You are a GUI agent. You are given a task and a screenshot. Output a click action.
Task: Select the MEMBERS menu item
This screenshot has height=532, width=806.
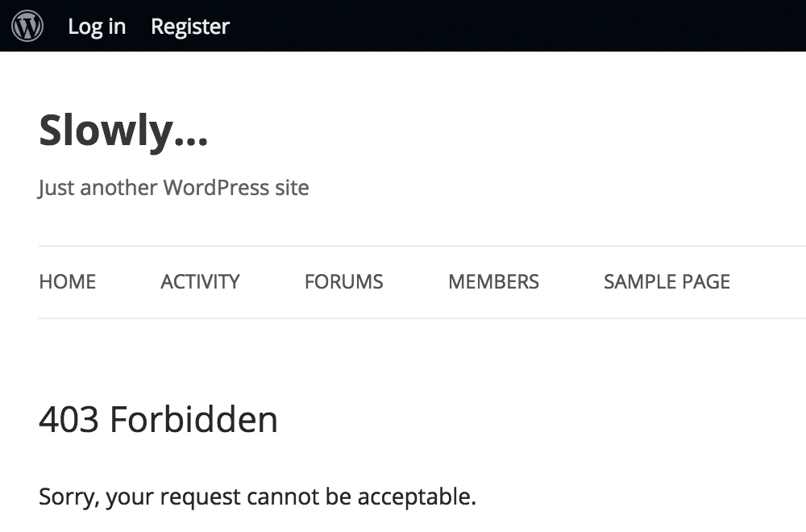(493, 281)
